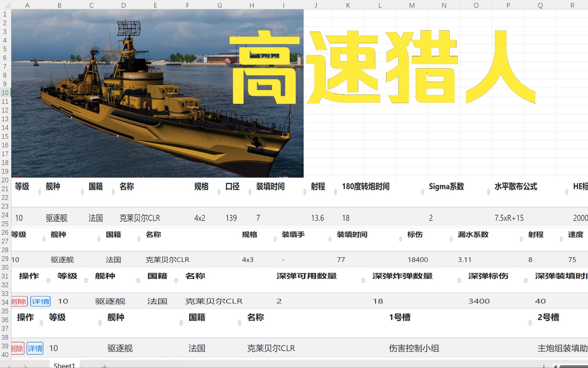Sort 等级 in the row-21 口径 table
This screenshot has width=588, height=368.
click(40, 192)
